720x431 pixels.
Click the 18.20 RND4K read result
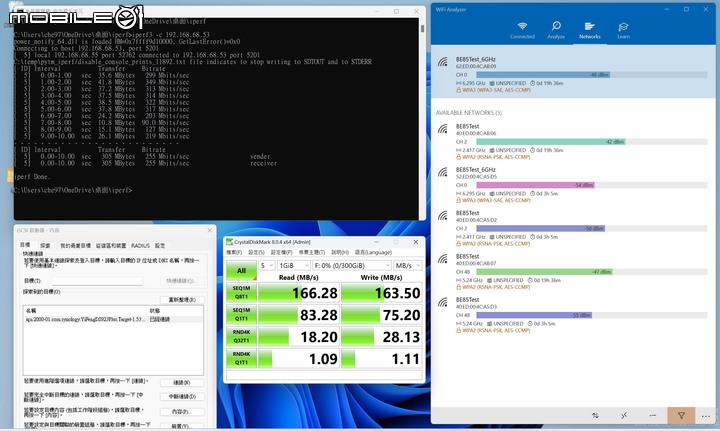pos(299,337)
